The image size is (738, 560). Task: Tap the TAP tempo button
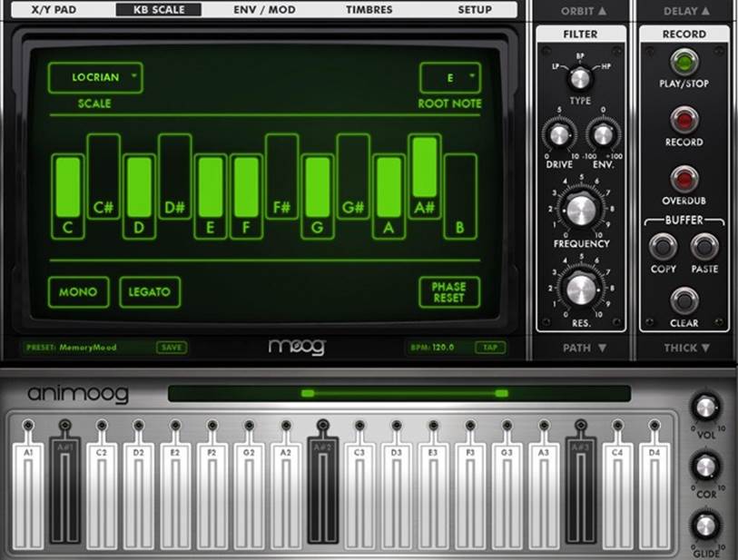tap(490, 348)
